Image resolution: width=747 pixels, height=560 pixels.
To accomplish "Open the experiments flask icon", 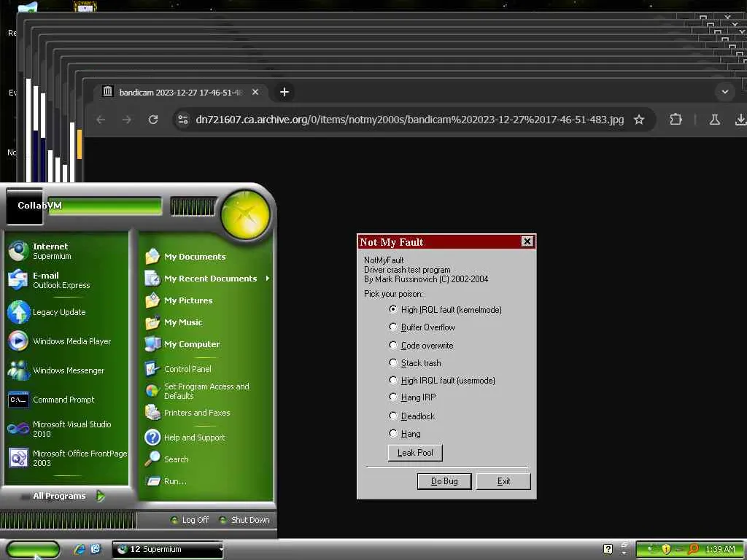I will tap(715, 120).
